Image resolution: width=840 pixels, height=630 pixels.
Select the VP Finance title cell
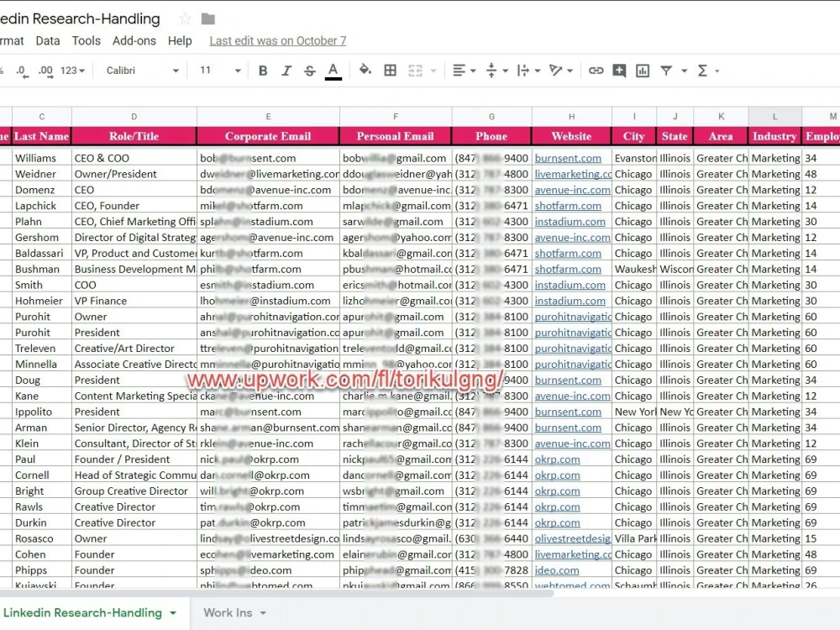(134, 301)
